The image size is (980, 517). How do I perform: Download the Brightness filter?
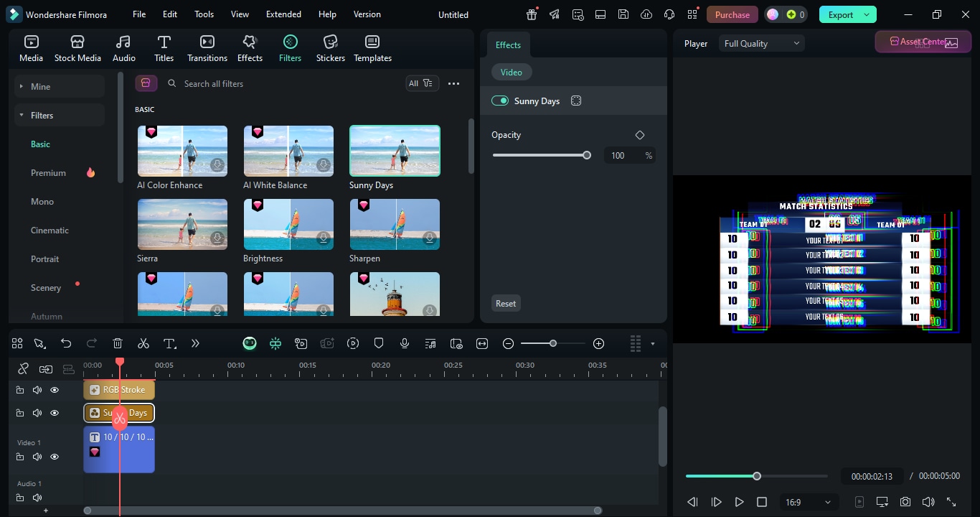pos(324,238)
